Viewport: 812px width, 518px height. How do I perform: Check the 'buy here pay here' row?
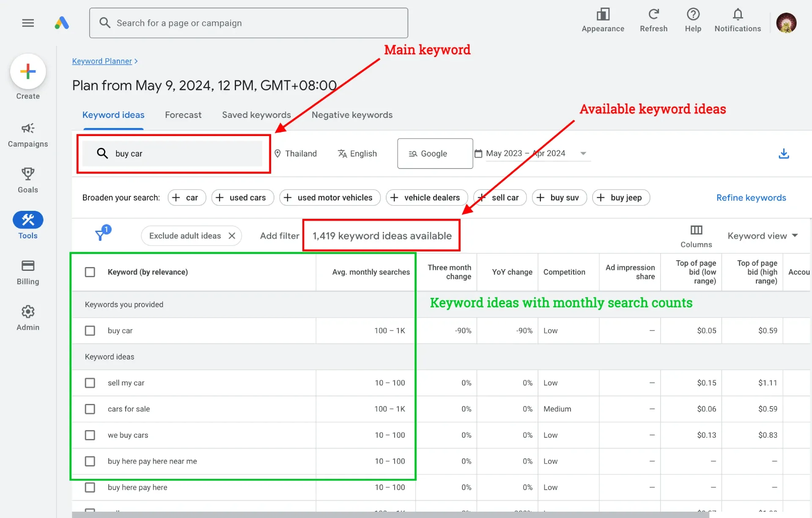[90, 488]
